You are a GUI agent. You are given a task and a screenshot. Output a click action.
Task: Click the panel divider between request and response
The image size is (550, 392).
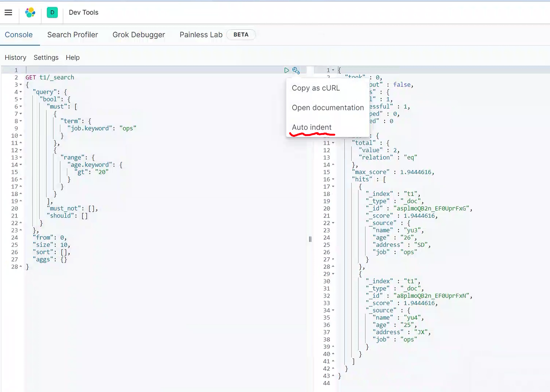(x=310, y=239)
